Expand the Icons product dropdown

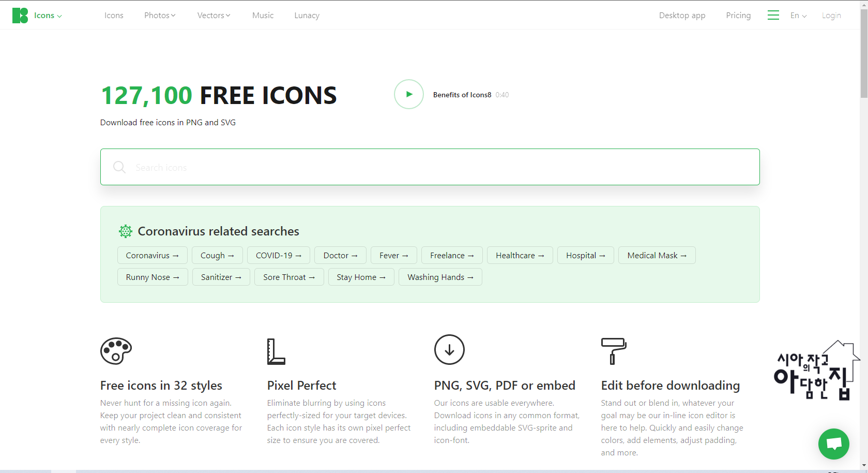tap(48, 16)
